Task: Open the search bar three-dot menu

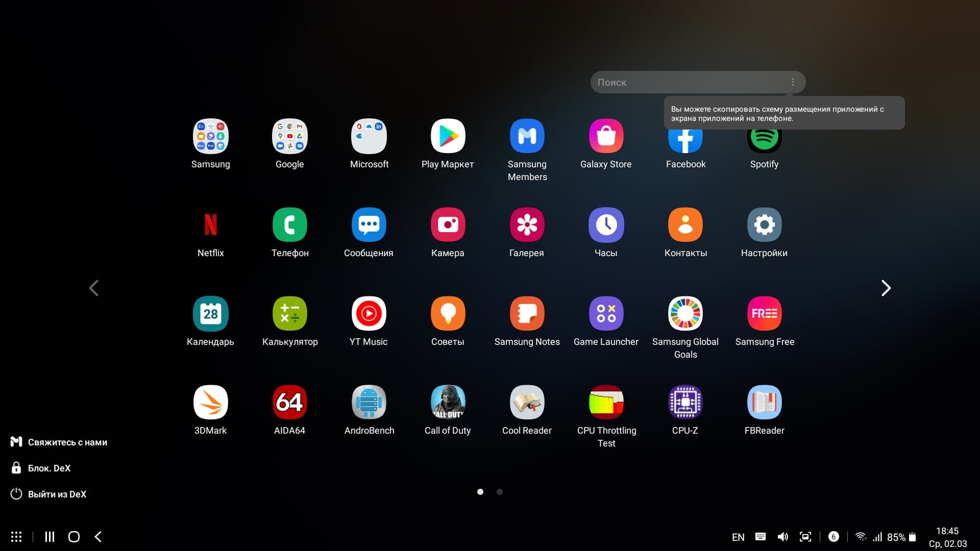Action: point(792,82)
